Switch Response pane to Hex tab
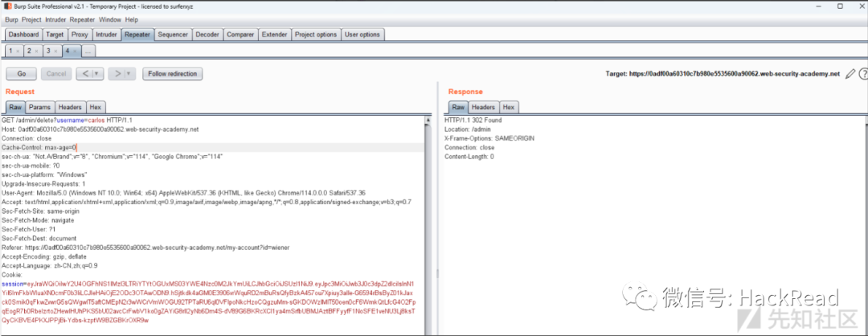This screenshot has width=868, height=336. click(x=509, y=107)
